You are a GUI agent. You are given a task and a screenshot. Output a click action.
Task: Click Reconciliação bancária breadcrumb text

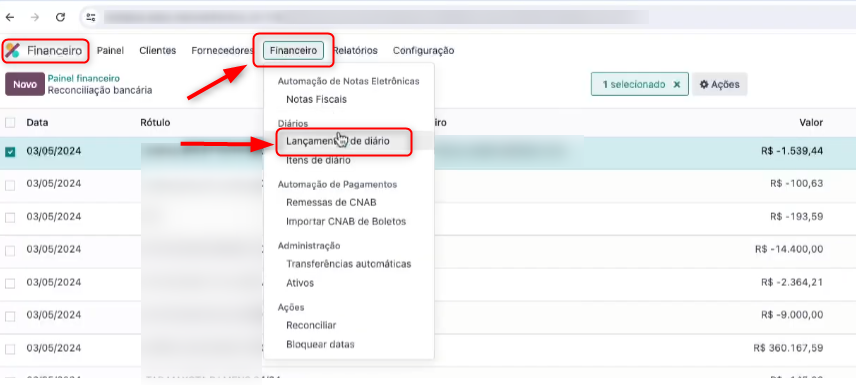pos(100,90)
